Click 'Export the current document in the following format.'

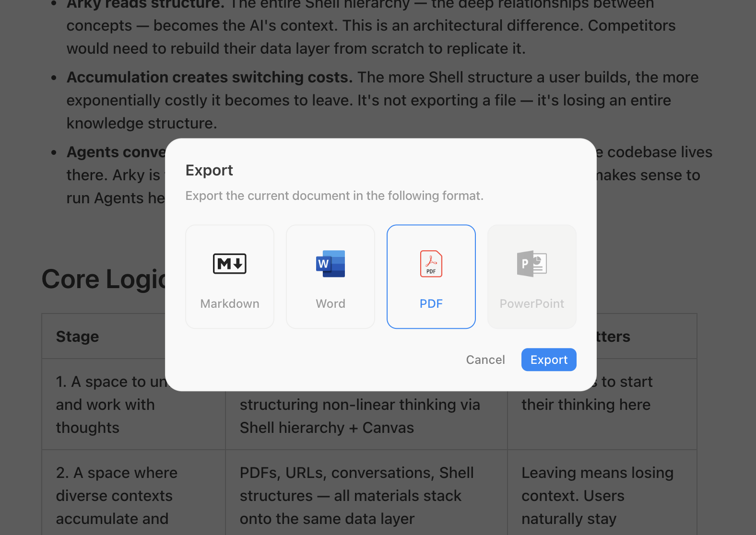point(334,196)
